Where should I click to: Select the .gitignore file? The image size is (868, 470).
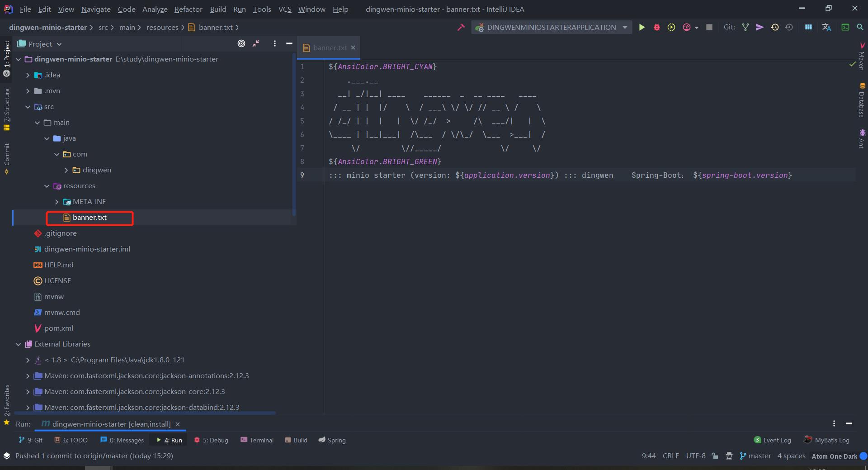(x=60, y=233)
